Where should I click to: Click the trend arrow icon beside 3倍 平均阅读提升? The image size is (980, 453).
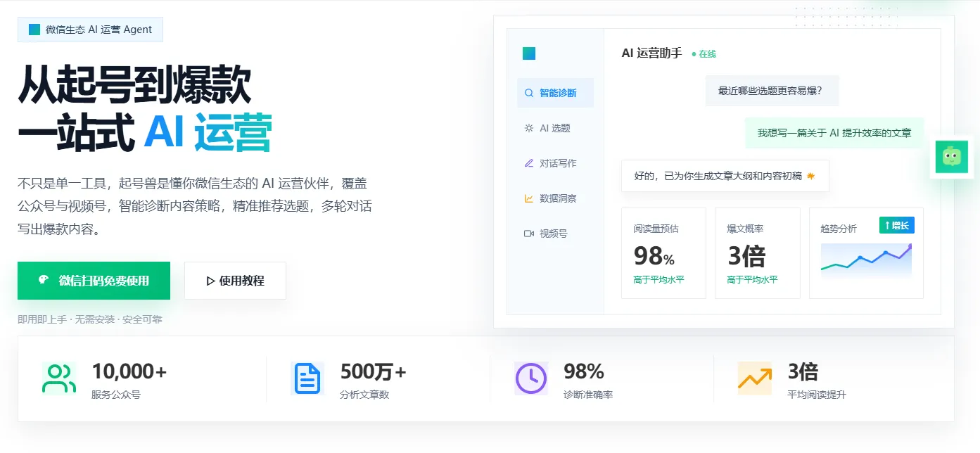point(755,378)
